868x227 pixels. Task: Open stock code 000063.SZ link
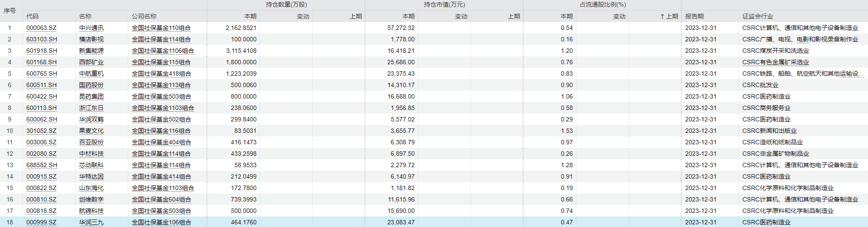41,28
